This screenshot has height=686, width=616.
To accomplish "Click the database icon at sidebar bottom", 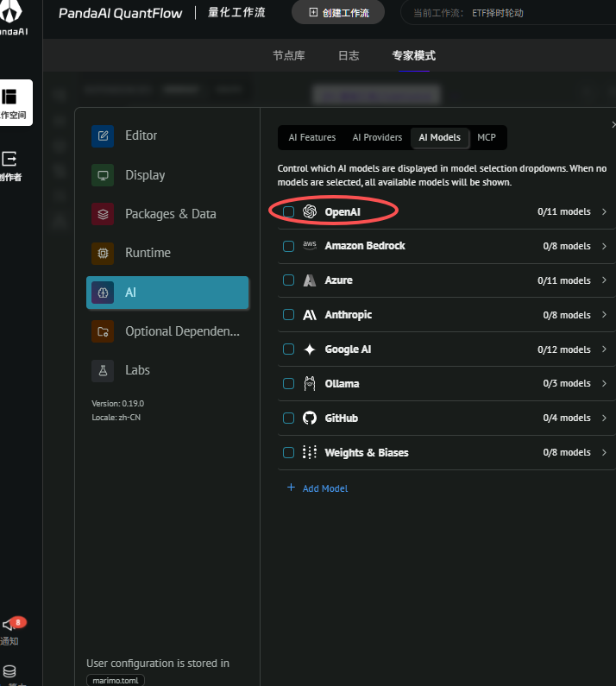I will pyautogui.click(x=9, y=671).
